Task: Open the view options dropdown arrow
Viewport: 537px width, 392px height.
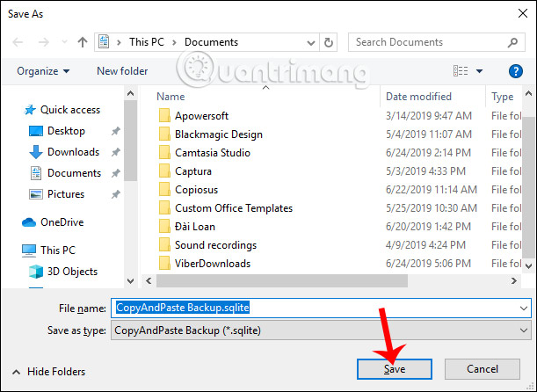Action: (480, 71)
